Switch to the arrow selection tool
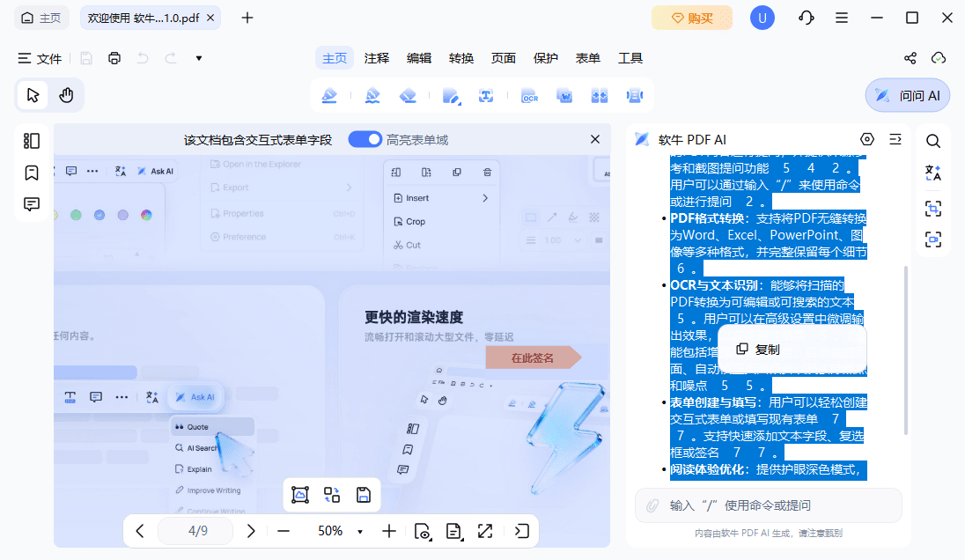 tap(33, 95)
